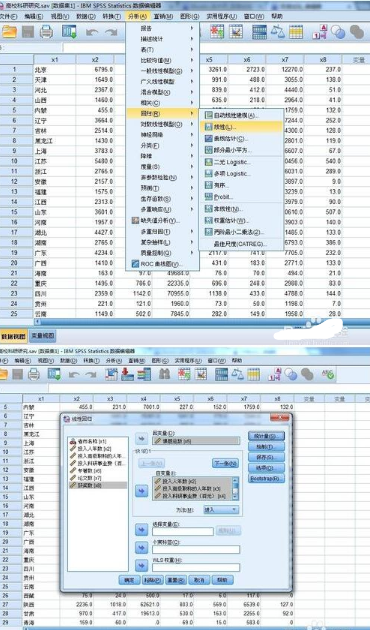Click the open-file folder icon in the window with the Analyze menu open
Screen dimensions: 370x630
[x=9, y=32]
